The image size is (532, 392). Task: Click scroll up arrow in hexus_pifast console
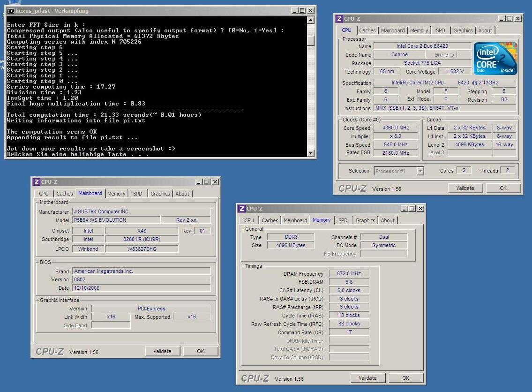[x=310, y=20]
